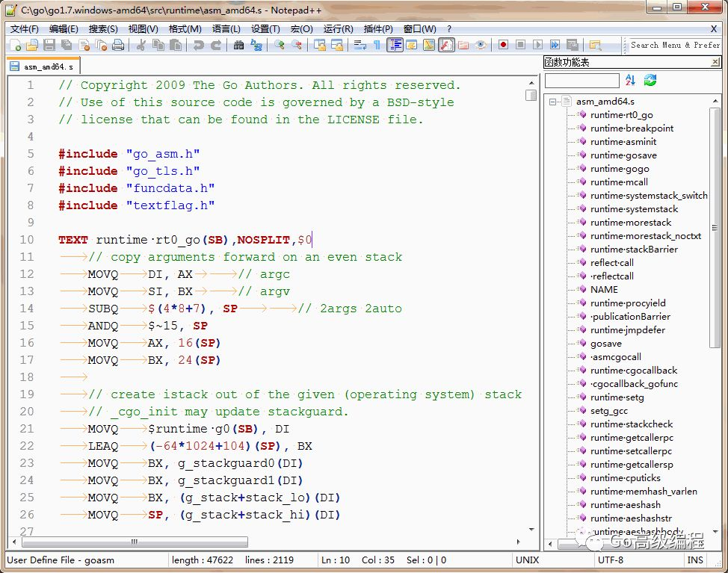
Task: Toggle Show all characters pilcrow button
Action: [377, 46]
